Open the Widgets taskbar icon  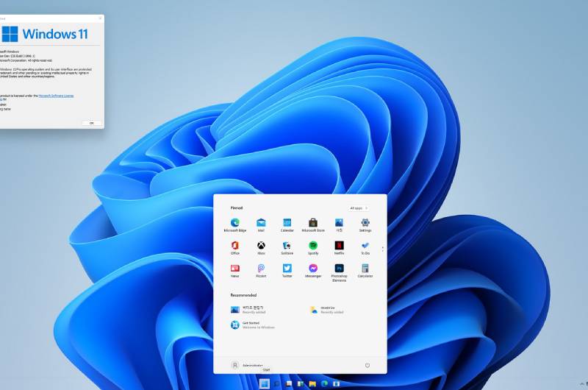[301, 383]
